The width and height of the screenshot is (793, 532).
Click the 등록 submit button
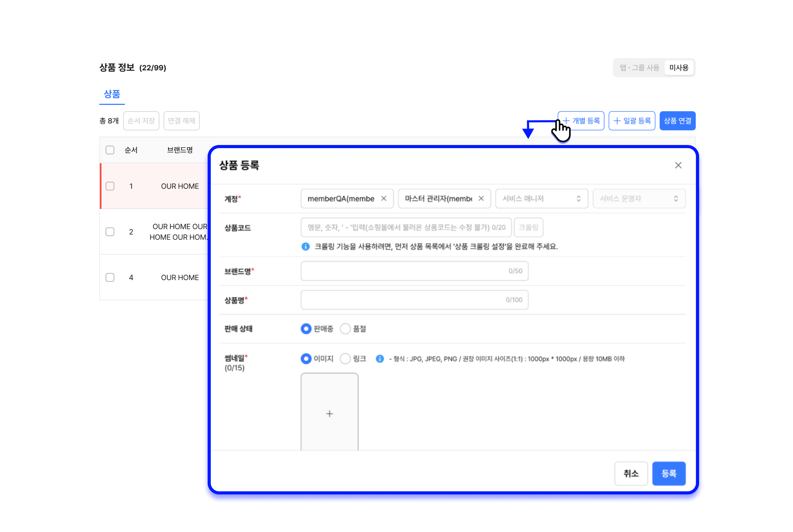[x=669, y=473]
